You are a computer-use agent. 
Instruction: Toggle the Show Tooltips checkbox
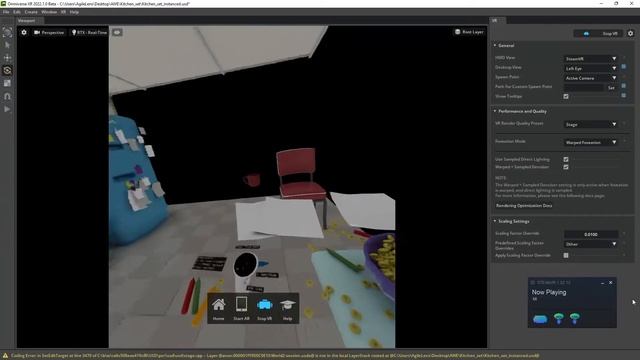click(566, 97)
